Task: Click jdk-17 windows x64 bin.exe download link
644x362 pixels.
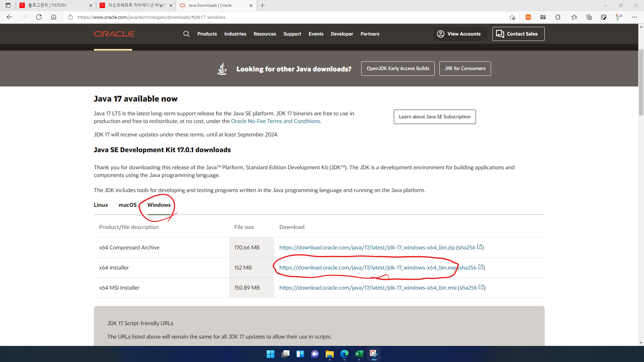Action: [367, 267]
